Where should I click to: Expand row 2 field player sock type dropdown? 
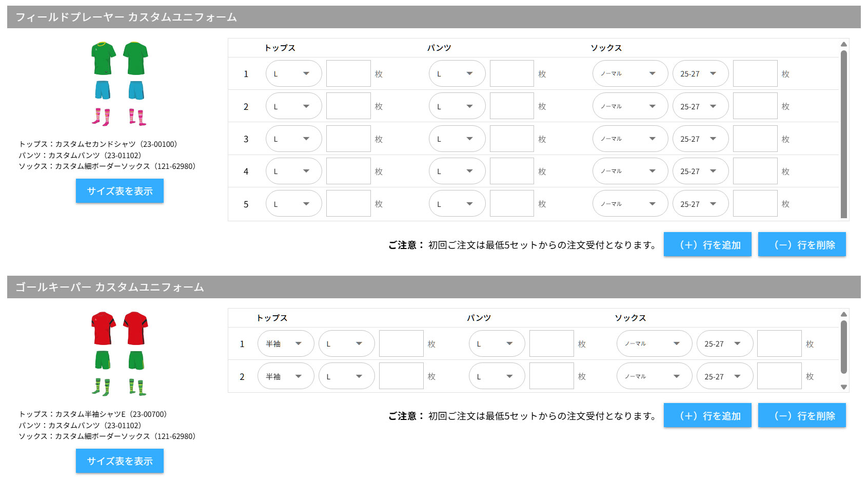(x=629, y=107)
